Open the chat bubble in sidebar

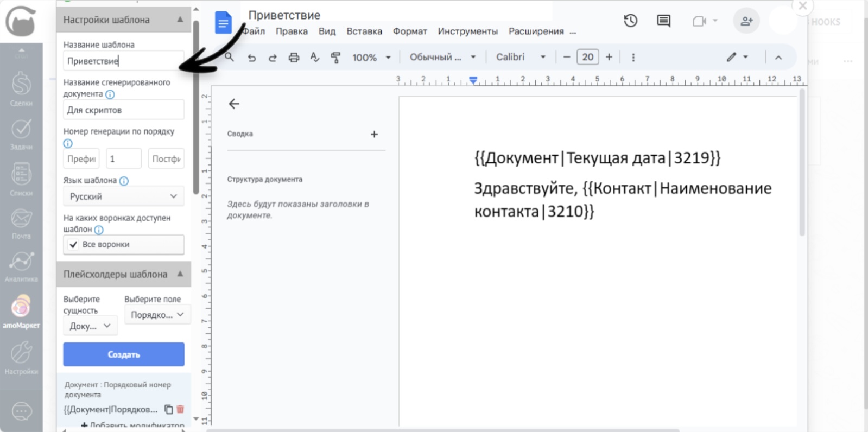pyautogui.click(x=22, y=411)
